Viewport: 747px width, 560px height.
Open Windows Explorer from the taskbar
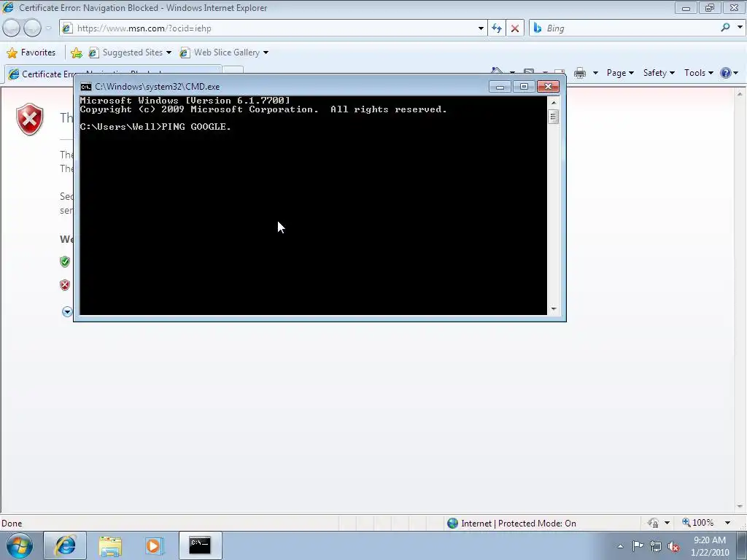coord(110,545)
